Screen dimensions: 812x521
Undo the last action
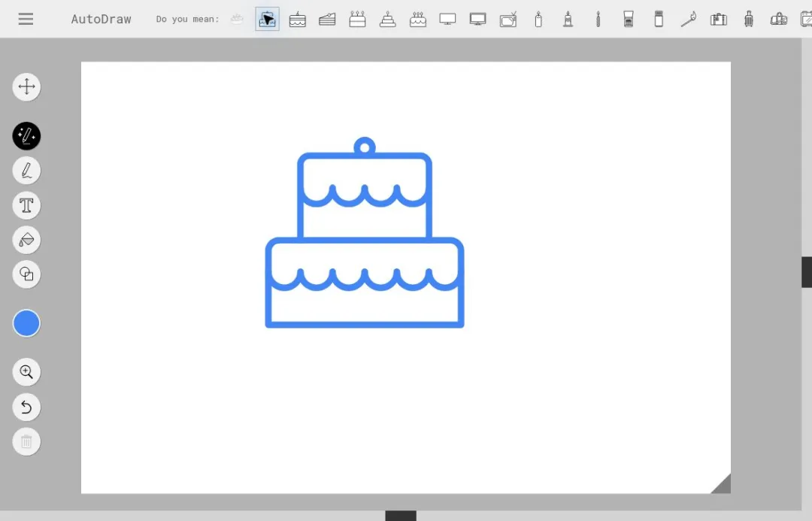26,407
